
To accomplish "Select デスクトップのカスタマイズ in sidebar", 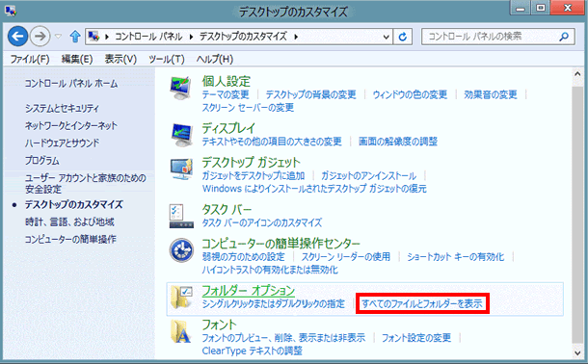I will pyautogui.click(x=74, y=205).
